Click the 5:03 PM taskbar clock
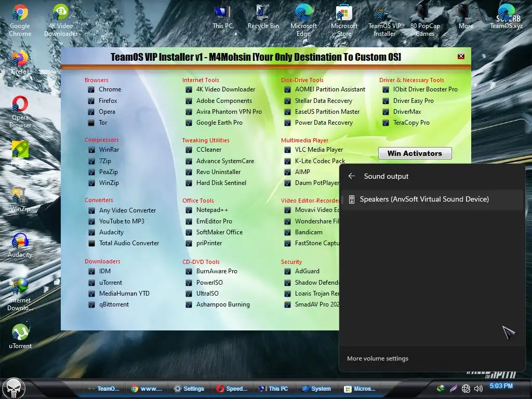Screen dimensions: 532x399 click(501, 386)
